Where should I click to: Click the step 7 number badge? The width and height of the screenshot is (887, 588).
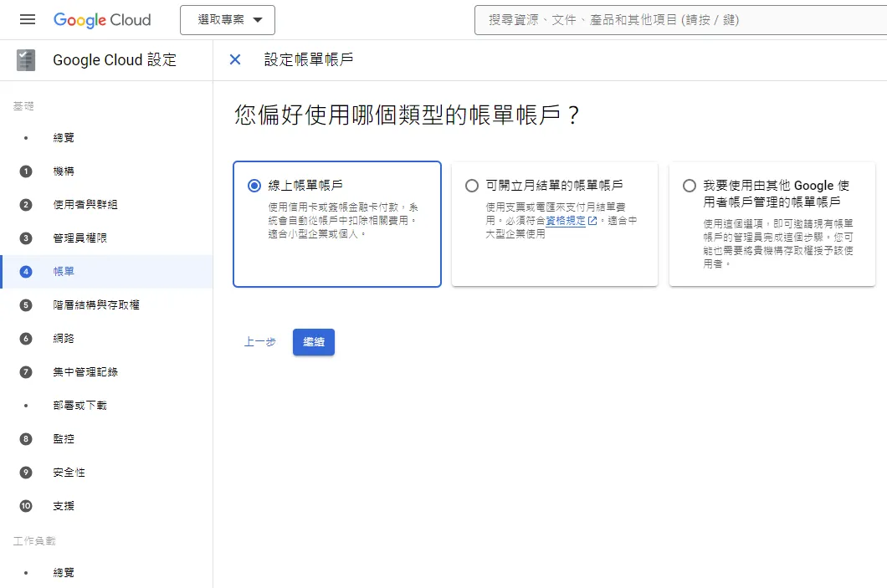click(26, 372)
